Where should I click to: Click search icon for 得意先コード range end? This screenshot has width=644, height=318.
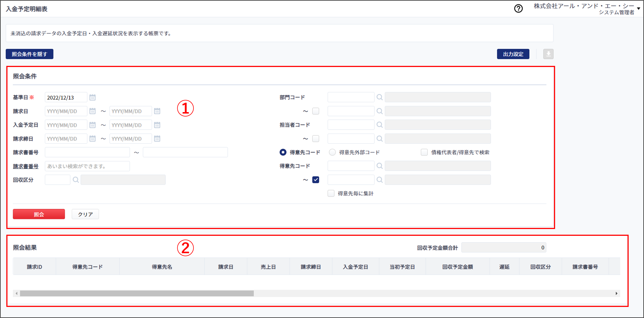[379, 180]
